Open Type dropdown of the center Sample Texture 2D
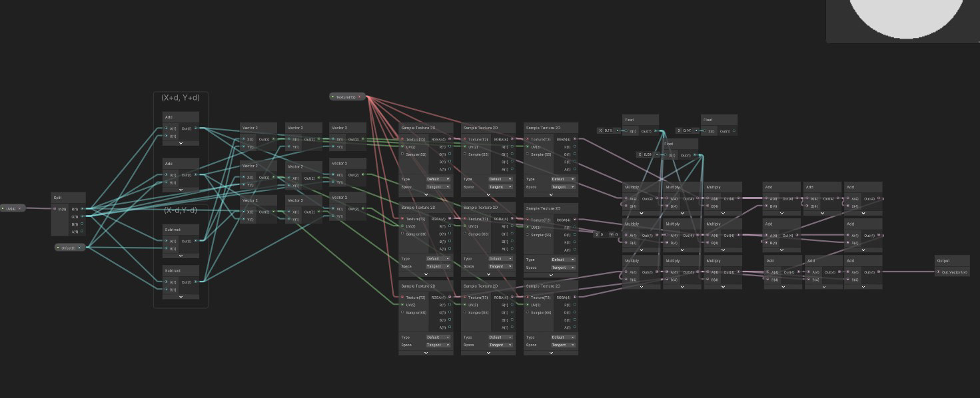 point(501,258)
